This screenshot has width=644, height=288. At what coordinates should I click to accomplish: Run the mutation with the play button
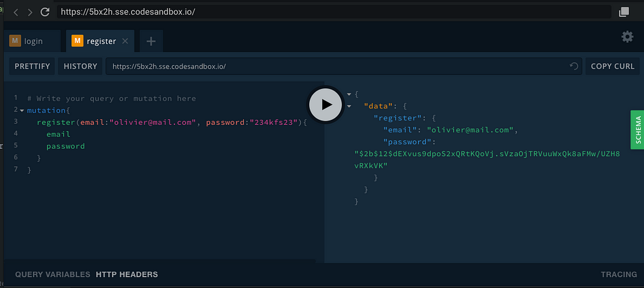[x=326, y=104]
